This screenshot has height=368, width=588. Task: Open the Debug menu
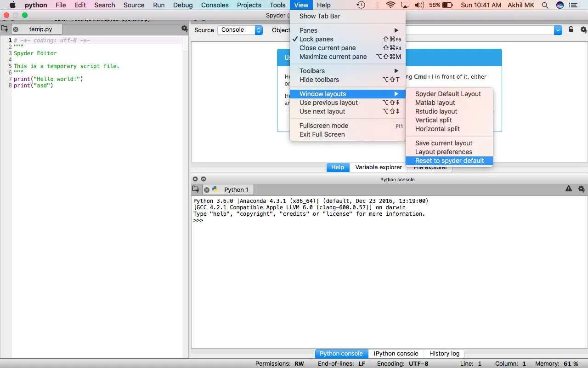[x=183, y=5]
